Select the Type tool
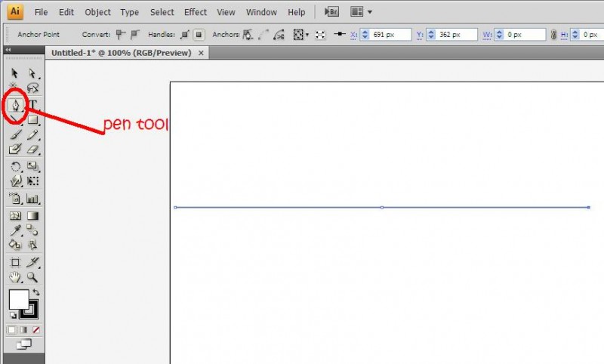The image size is (604, 364). [x=33, y=105]
